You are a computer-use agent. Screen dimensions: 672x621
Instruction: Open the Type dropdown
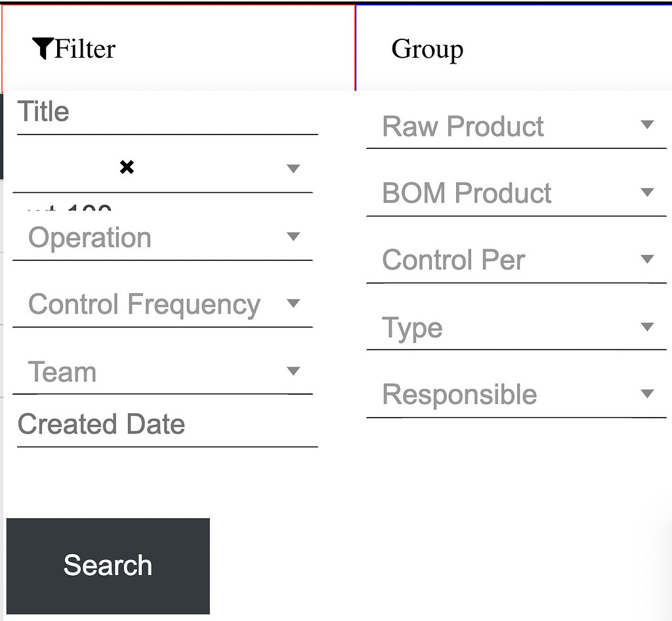505,327
